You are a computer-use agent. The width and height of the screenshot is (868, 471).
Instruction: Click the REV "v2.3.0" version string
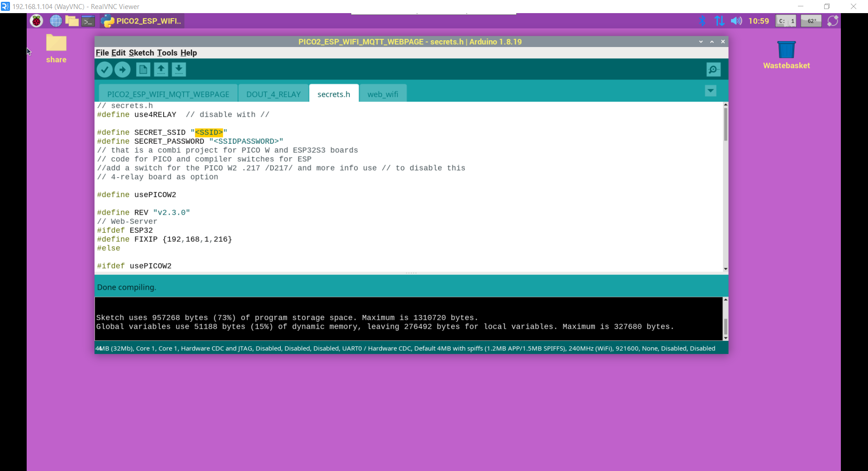(171, 212)
